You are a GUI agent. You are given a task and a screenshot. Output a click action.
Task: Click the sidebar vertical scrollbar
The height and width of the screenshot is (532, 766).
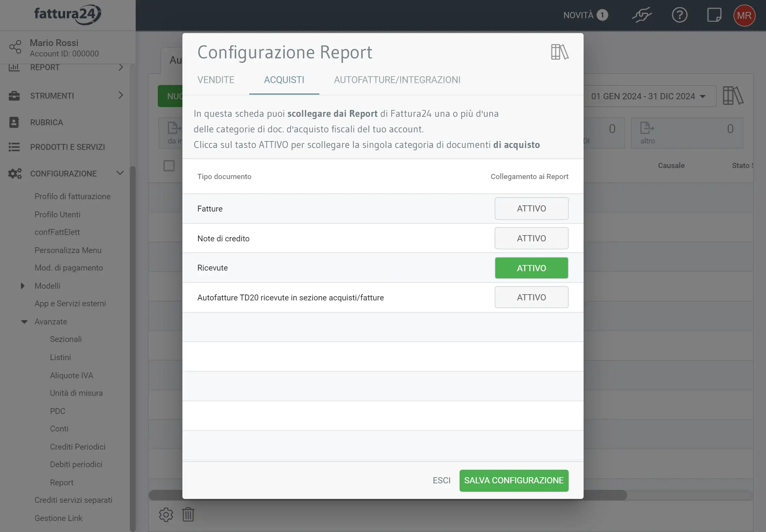click(132, 348)
